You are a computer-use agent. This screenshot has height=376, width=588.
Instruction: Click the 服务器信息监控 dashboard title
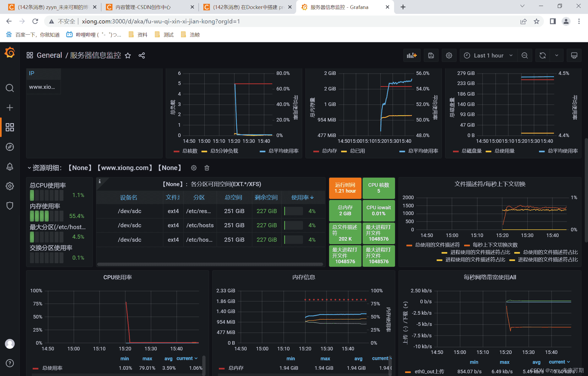coord(96,55)
